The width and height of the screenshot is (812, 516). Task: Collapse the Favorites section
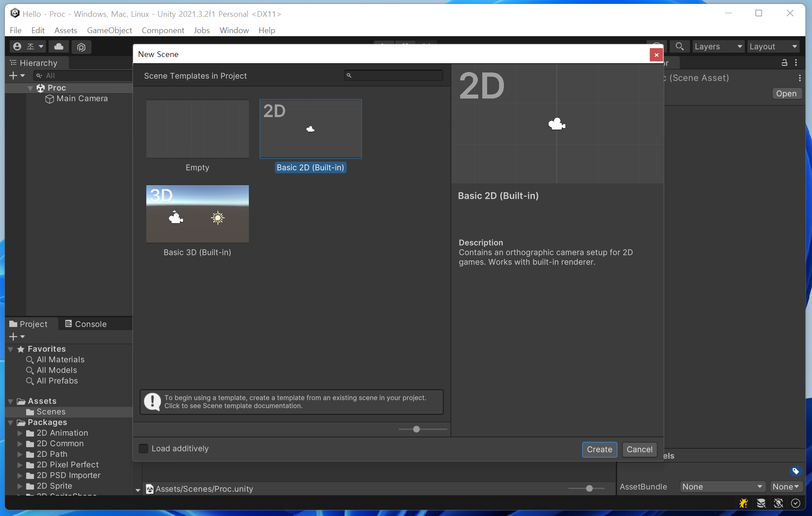11,349
